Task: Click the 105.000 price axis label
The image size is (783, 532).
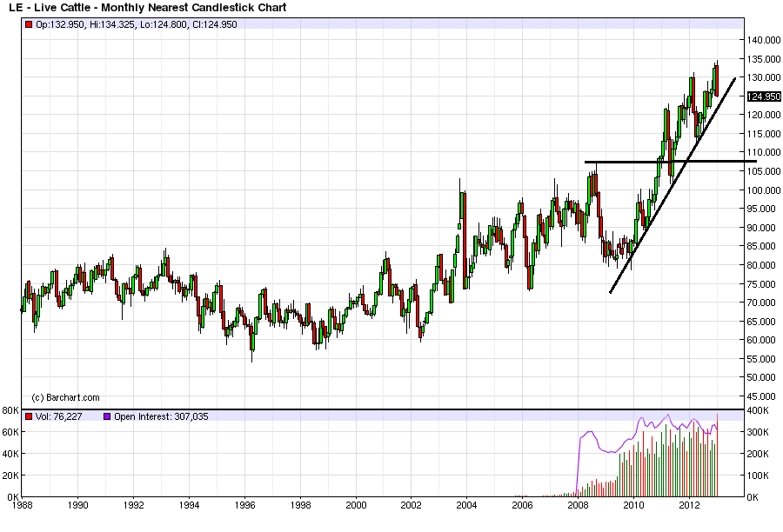Action: (764, 171)
